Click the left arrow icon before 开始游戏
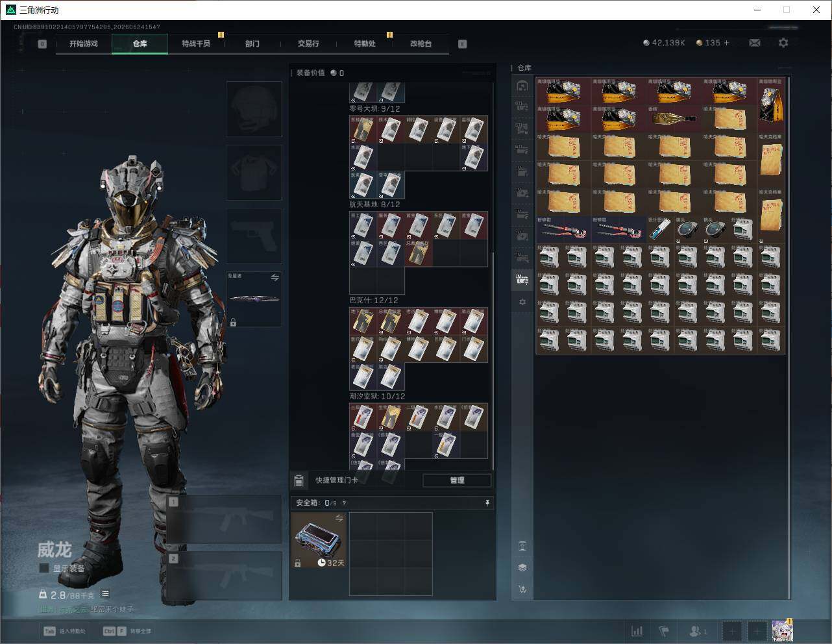The image size is (832, 644). [x=42, y=43]
